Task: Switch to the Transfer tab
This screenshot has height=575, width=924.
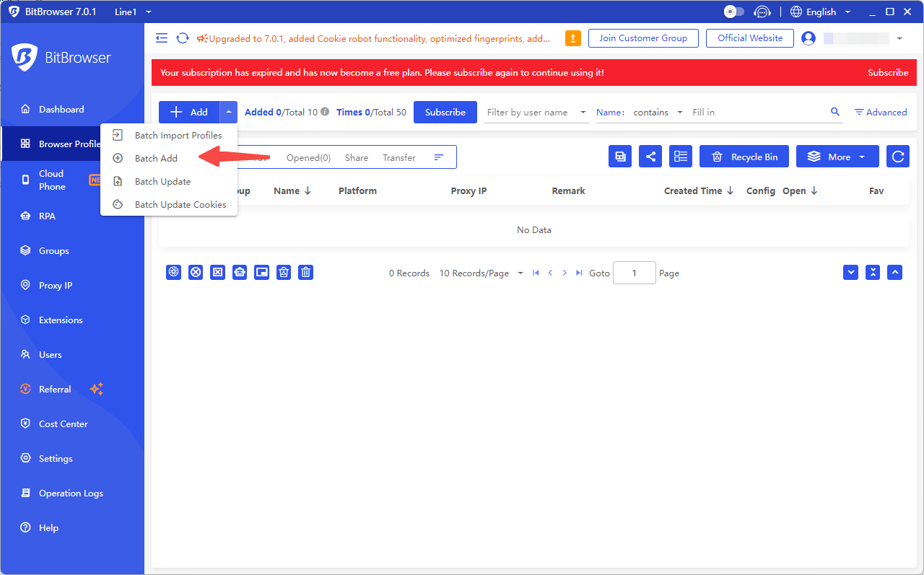Action: point(399,157)
